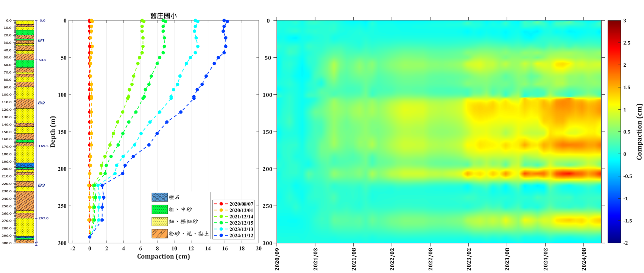Viewport: 644px width, 273px height.
Task: Select the 2021/12/14 light green legend entry
Action: click(234, 217)
